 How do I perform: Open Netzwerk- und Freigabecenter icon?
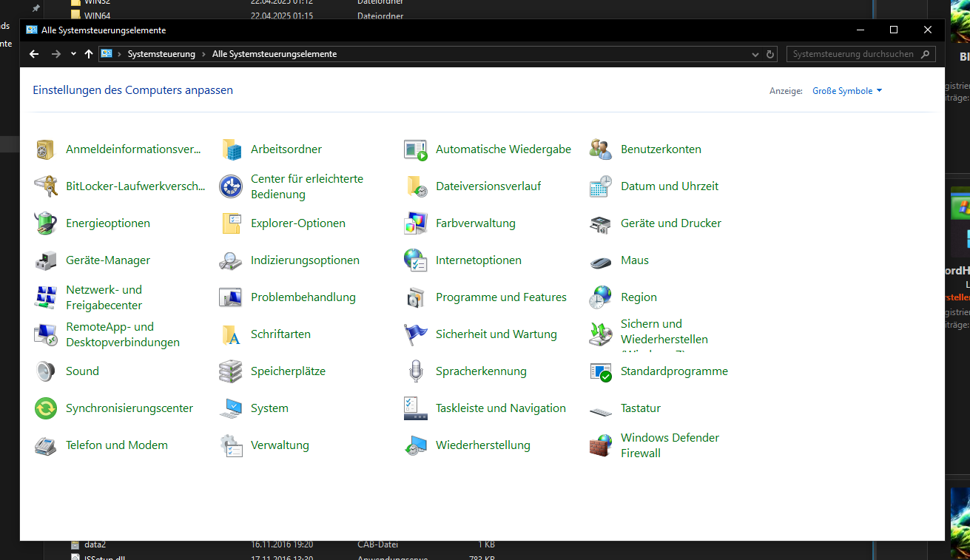(x=46, y=297)
